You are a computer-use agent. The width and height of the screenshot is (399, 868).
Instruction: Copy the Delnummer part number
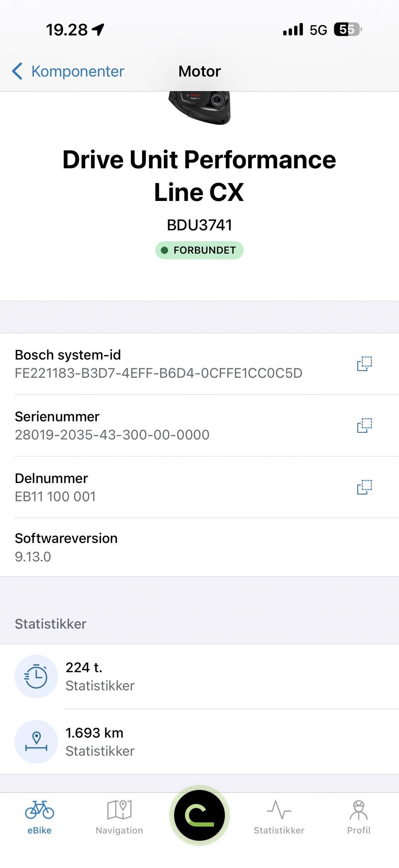pyautogui.click(x=365, y=487)
